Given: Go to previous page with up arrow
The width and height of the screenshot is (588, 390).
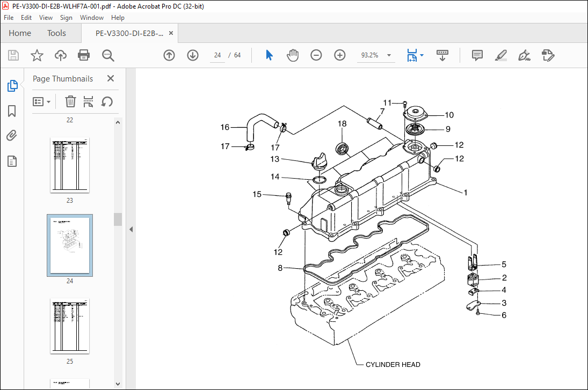Looking at the screenshot, I should pos(169,55).
